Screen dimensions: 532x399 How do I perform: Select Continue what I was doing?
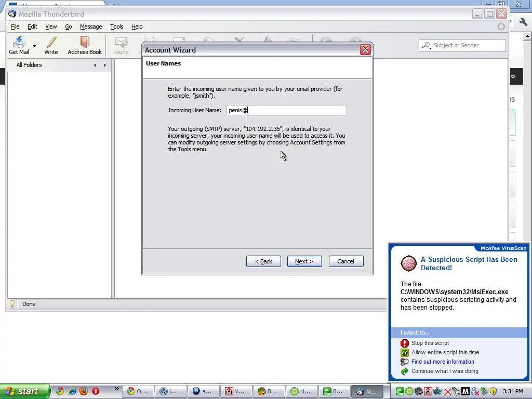[x=445, y=371]
